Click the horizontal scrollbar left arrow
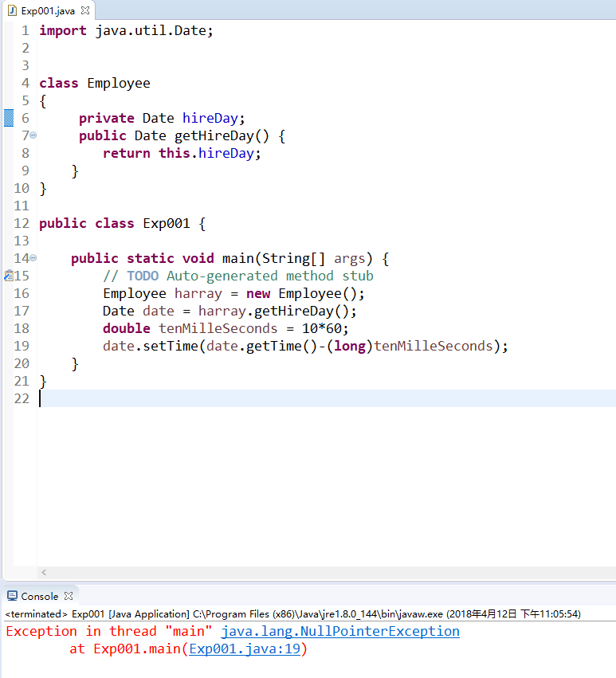Screen dimensions: 616x678 44,572
